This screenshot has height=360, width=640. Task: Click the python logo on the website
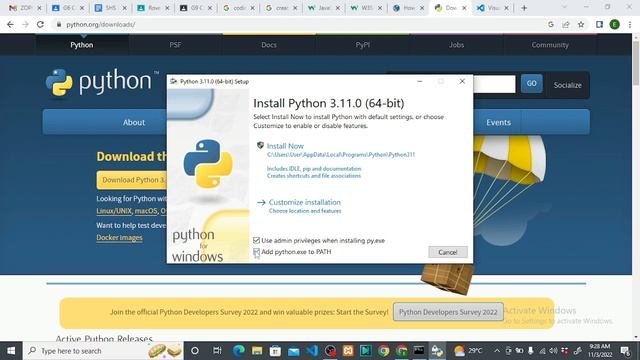click(102, 82)
